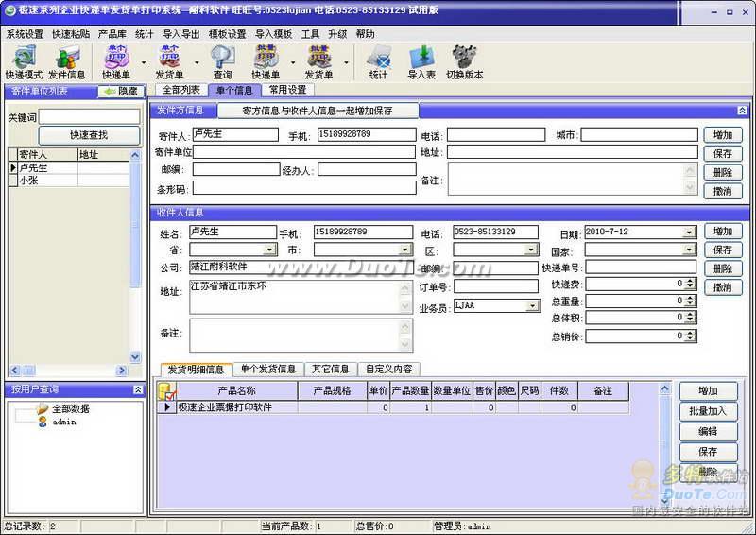Collapse the 按用户查询 panel chevron
Viewport: 756px width, 535px height.
pyautogui.click(x=138, y=389)
